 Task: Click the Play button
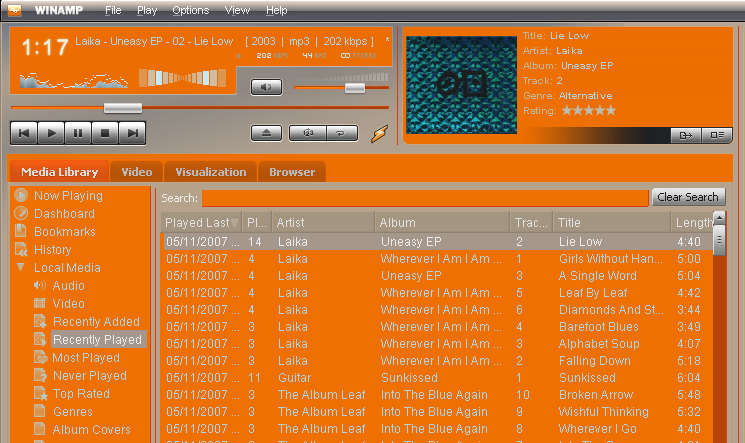click(51, 133)
